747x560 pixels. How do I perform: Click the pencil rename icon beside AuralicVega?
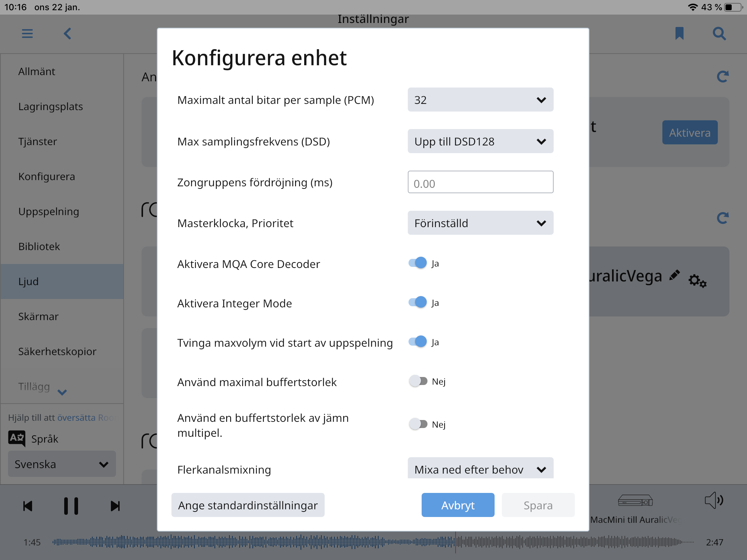click(x=675, y=275)
